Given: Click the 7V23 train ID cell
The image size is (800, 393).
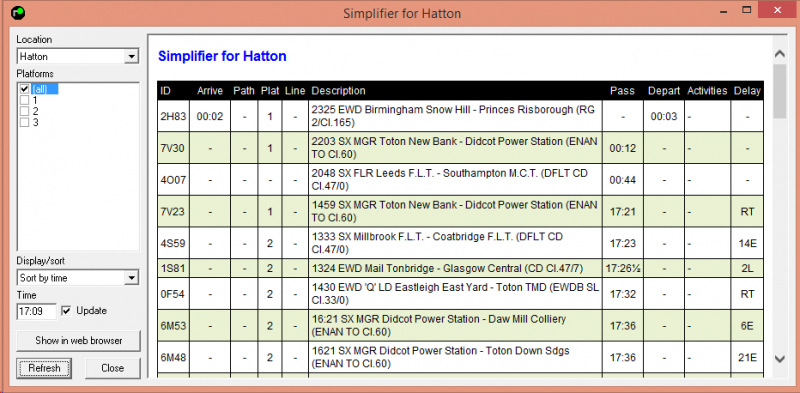Looking at the screenshot, I should 173,211.
